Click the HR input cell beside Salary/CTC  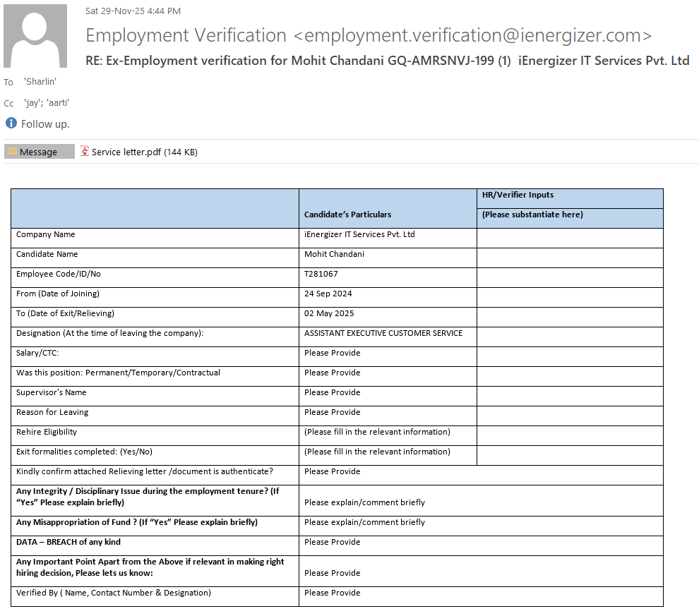click(x=569, y=356)
